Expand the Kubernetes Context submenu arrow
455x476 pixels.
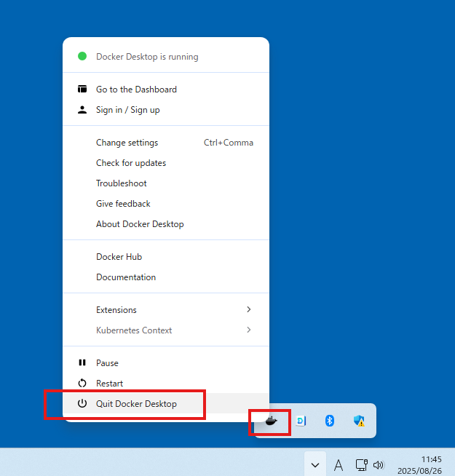pos(249,330)
